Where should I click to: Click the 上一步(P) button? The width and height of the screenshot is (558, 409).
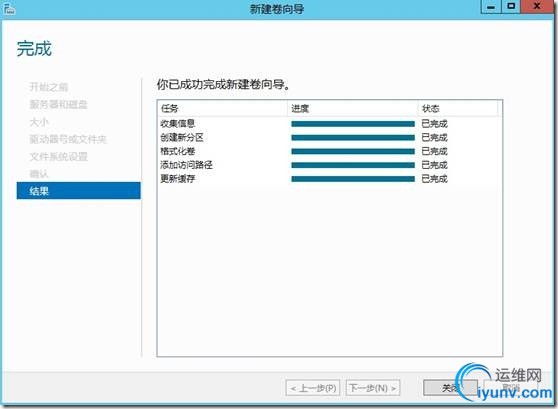313,388
